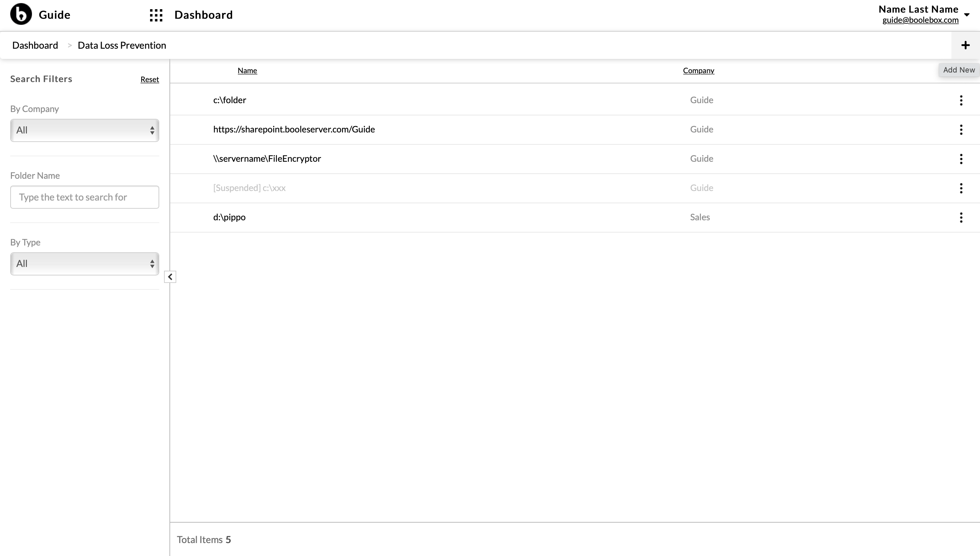Click the Boolebox logo icon
The height and width of the screenshot is (556, 980).
point(21,14)
